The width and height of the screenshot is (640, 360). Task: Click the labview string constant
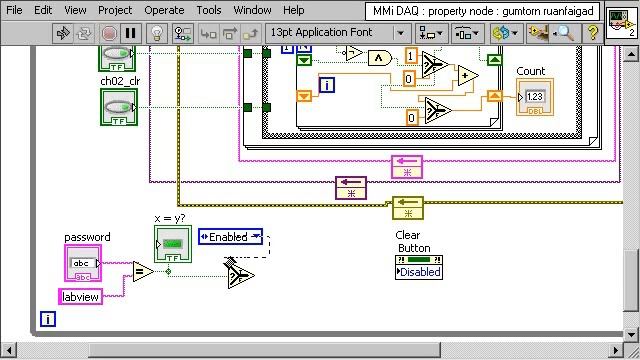pyautogui.click(x=80, y=297)
